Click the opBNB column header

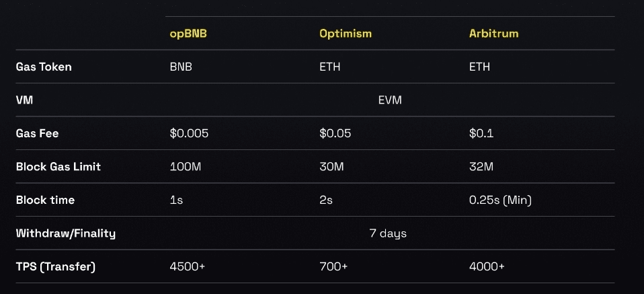tap(188, 33)
